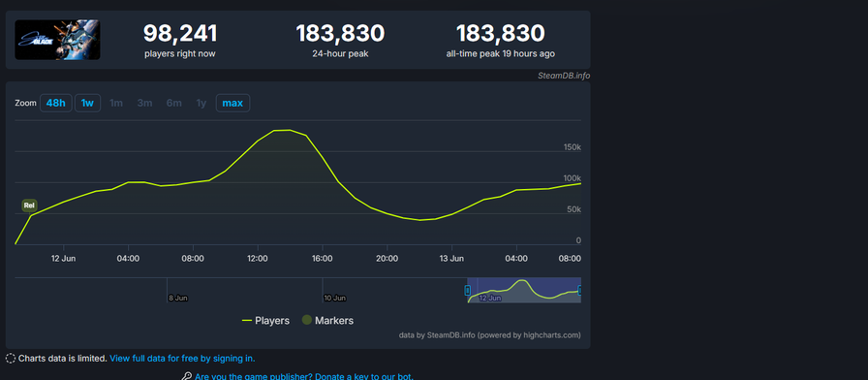Select the max zoom range
Screen dimensions: 868x380
[232, 103]
